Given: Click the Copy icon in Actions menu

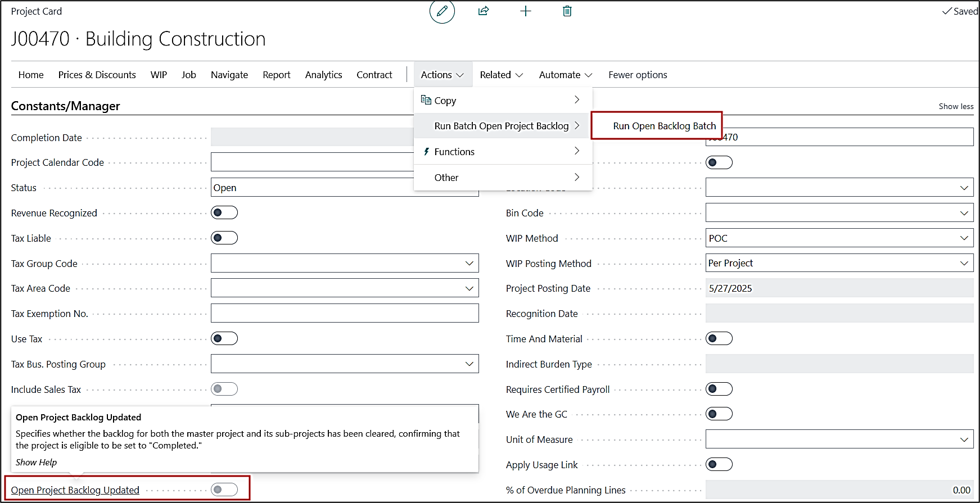Looking at the screenshot, I should tap(426, 100).
